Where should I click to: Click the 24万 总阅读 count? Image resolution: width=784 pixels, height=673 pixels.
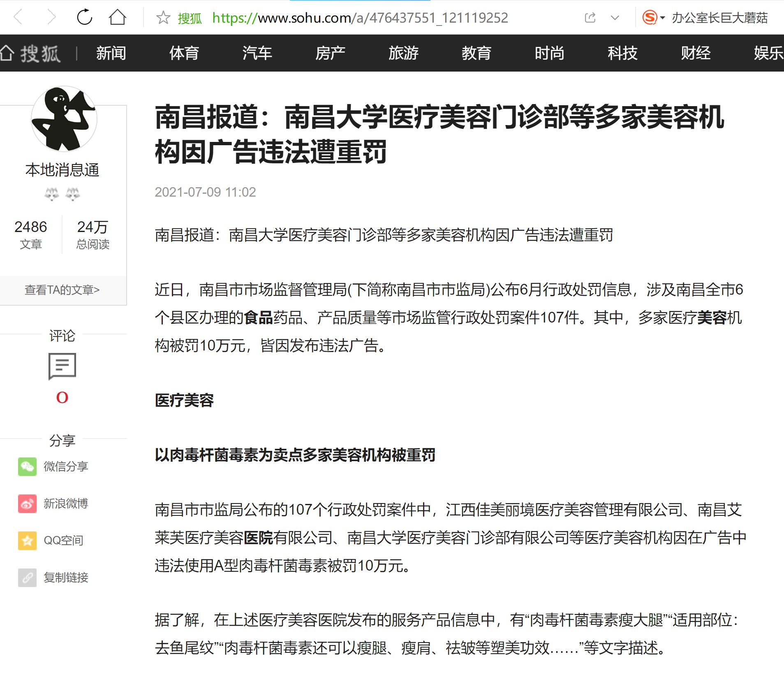coord(93,235)
